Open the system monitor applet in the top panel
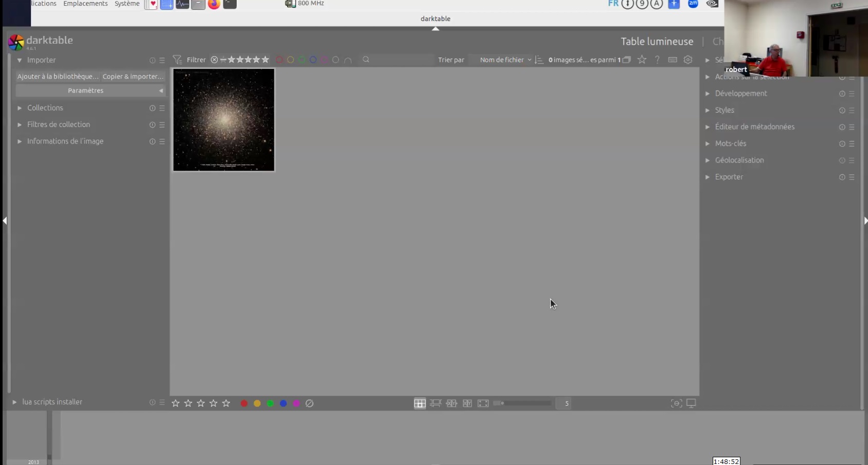Screen dimensions: 868x465 coord(182,4)
